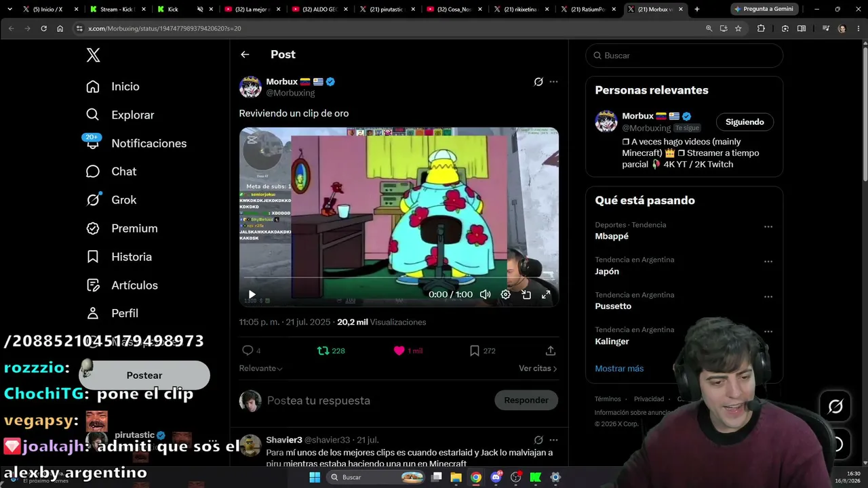This screenshot has height=488, width=868.
Task: Toggle the bookmark showing 272
Action: [482, 351]
